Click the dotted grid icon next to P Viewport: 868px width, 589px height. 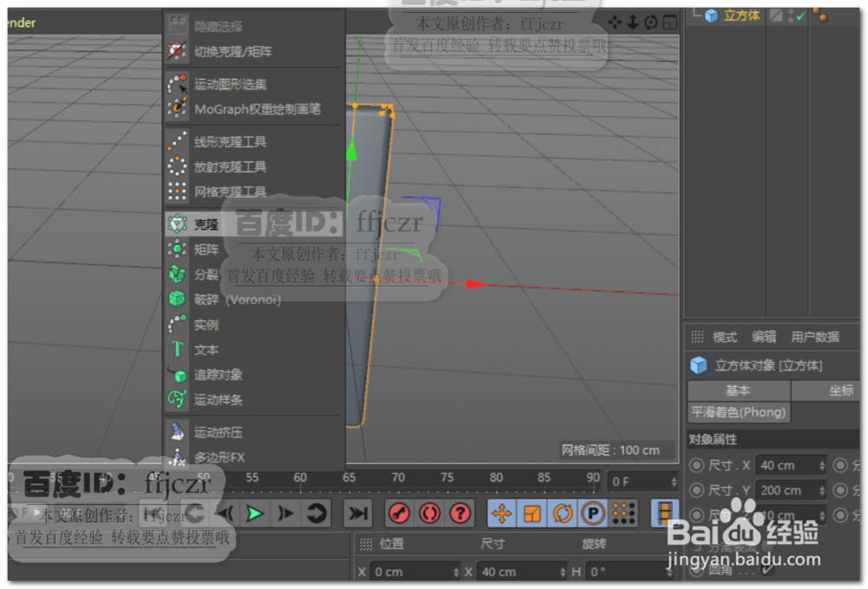[625, 514]
